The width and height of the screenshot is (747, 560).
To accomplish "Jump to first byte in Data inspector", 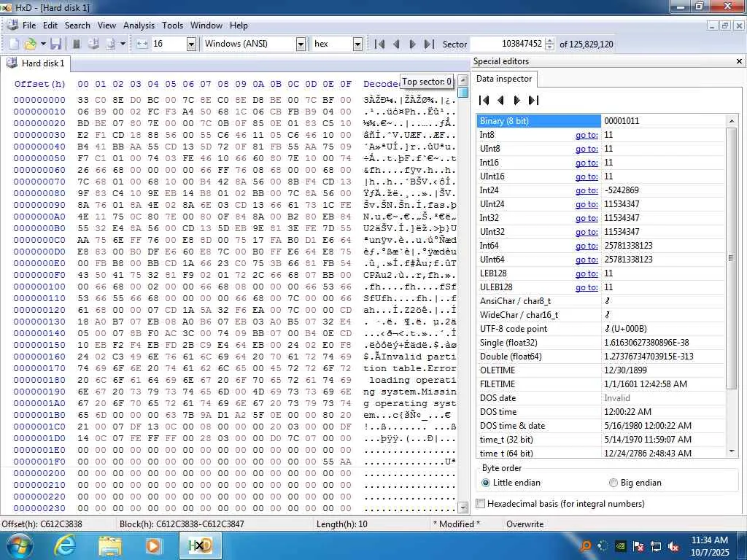I will point(484,100).
